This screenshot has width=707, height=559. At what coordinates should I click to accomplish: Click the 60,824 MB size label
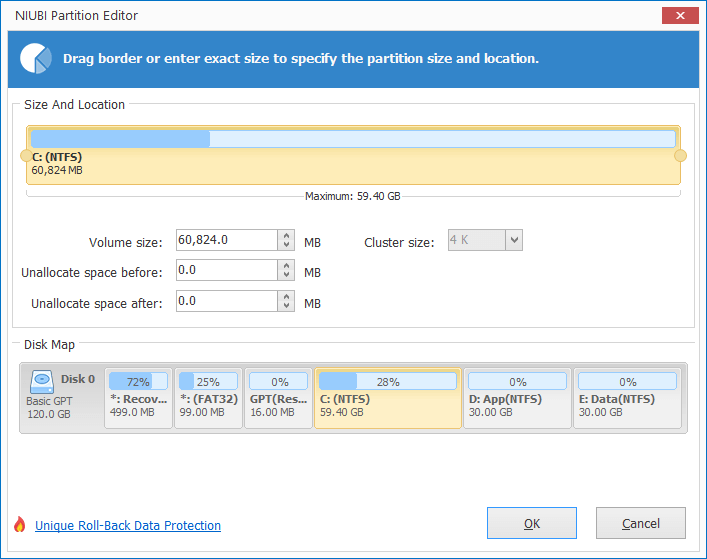point(57,170)
